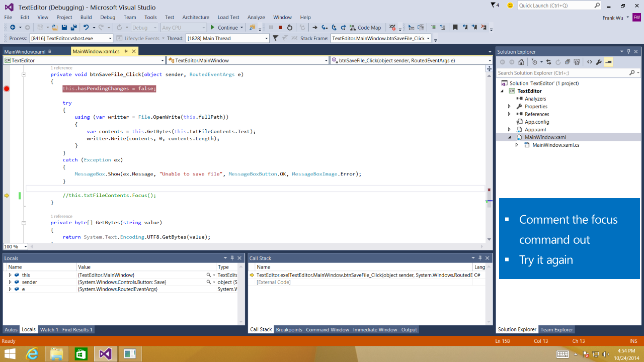Expand the References node in Solution Explorer

click(x=509, y=114)
